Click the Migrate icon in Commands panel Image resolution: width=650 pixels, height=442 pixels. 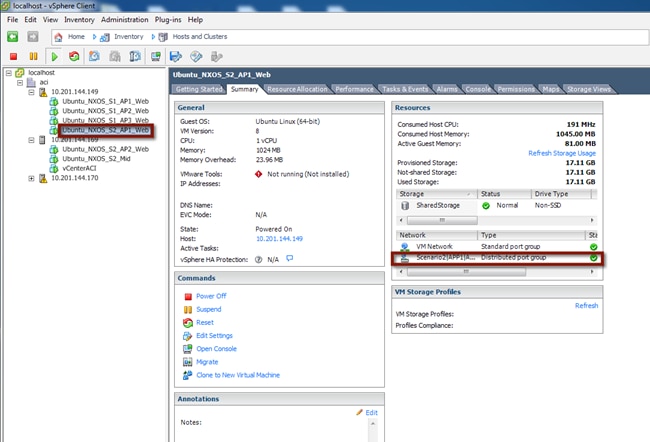pos(188,362)
